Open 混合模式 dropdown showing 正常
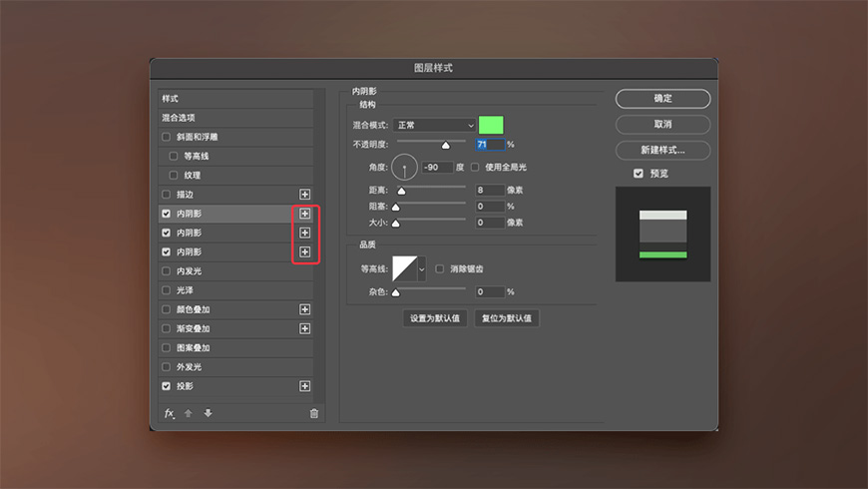Image resolution: width=868 pixels, height=489 pixels. point(434,126)
